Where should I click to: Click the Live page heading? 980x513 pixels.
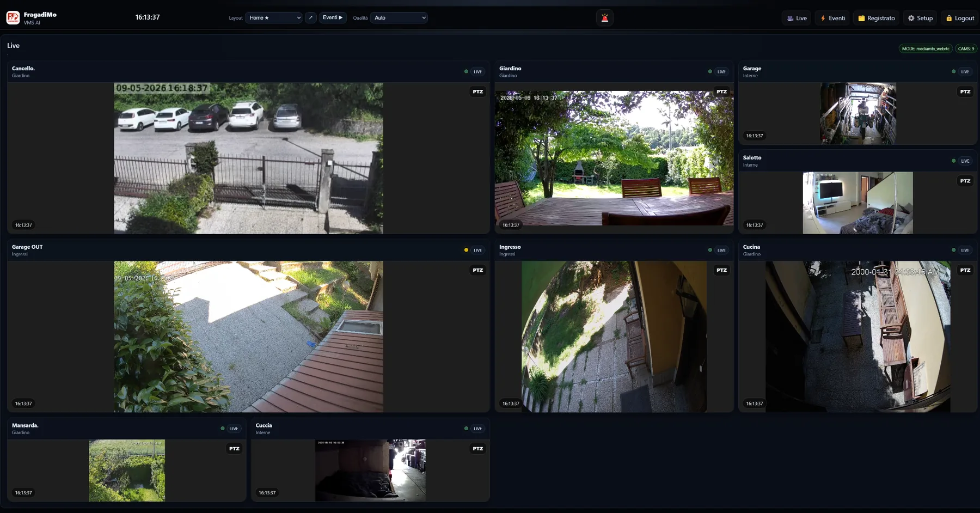click(x=13, y=46)
